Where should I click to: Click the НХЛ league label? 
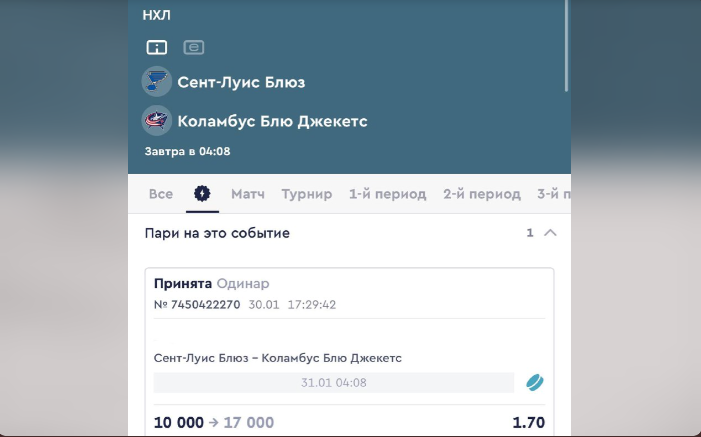(156, 15)
